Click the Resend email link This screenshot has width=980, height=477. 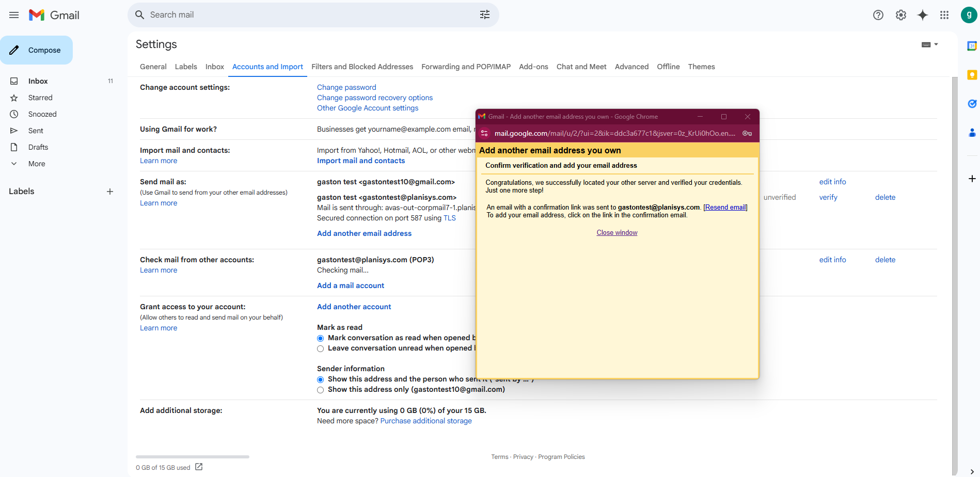tap(725, 208)
